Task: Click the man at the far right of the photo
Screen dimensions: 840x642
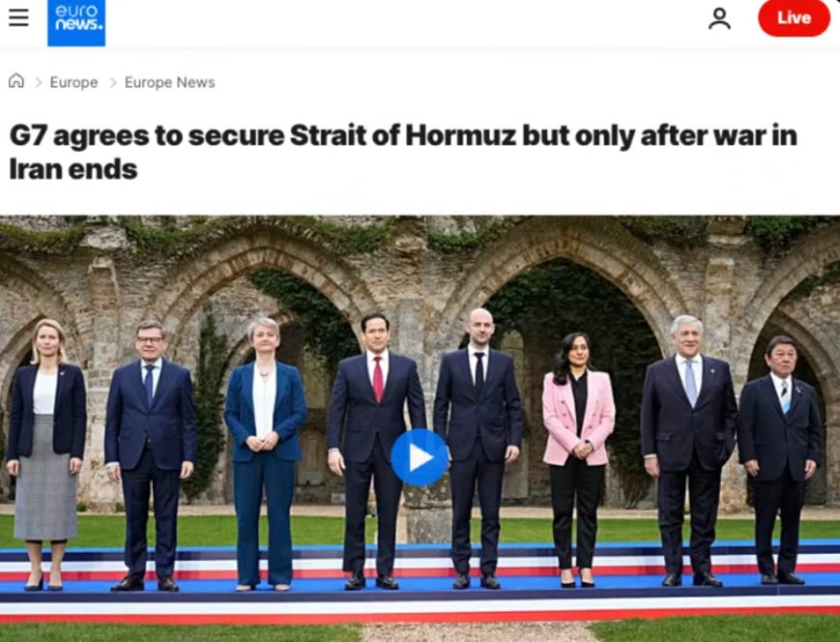Action: (780, 459)
